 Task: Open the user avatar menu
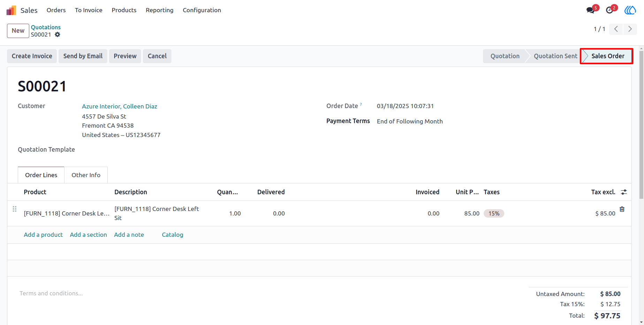630,10
